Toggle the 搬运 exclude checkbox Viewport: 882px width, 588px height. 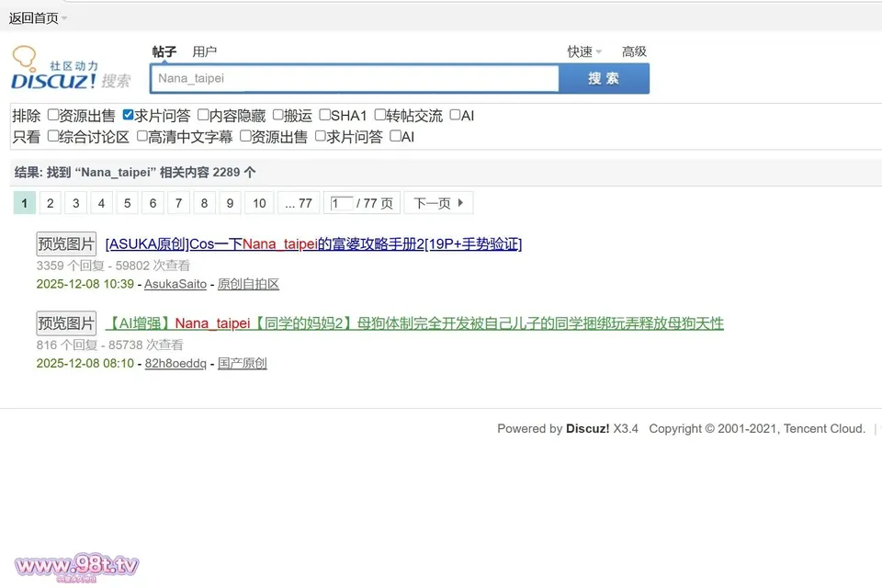[x=277, y=115]
